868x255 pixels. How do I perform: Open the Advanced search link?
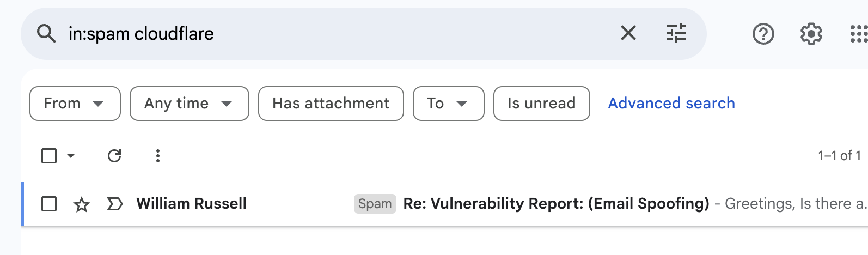(x=671, y=104)
